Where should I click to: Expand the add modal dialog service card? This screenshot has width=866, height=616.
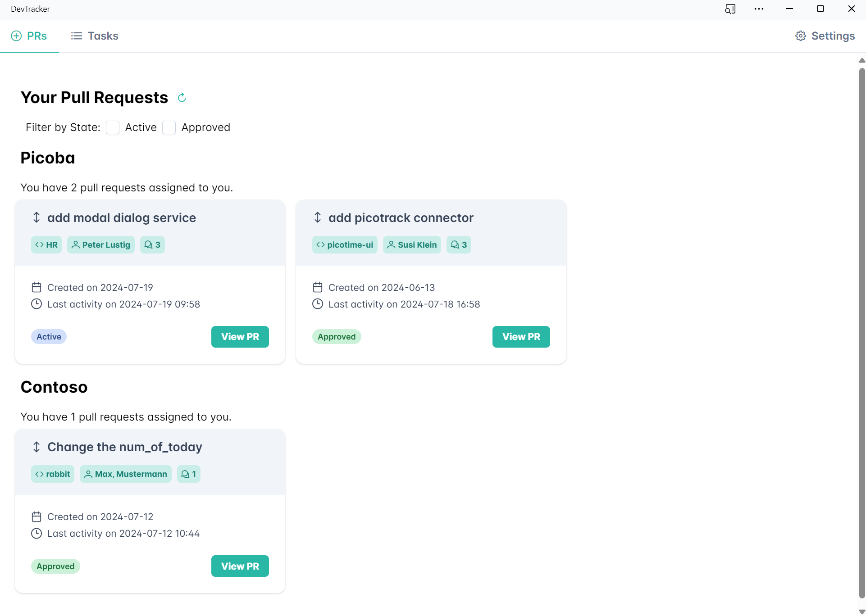37,217
